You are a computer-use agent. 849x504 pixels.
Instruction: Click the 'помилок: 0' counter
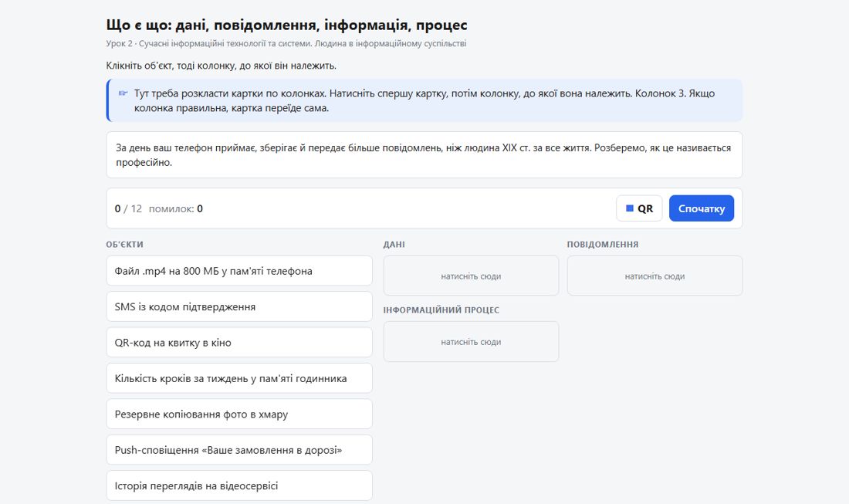tap(175, 208)
